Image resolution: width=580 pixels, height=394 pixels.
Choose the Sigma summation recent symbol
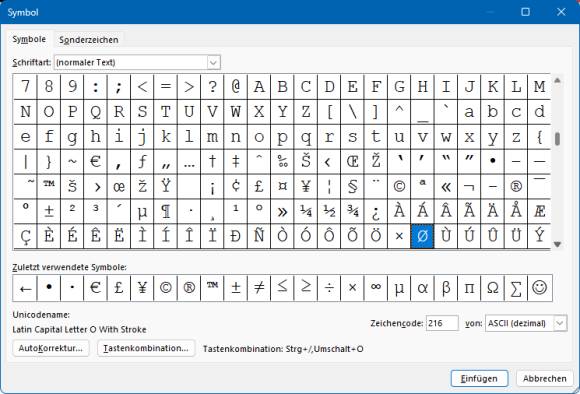(x=516, y=288)
